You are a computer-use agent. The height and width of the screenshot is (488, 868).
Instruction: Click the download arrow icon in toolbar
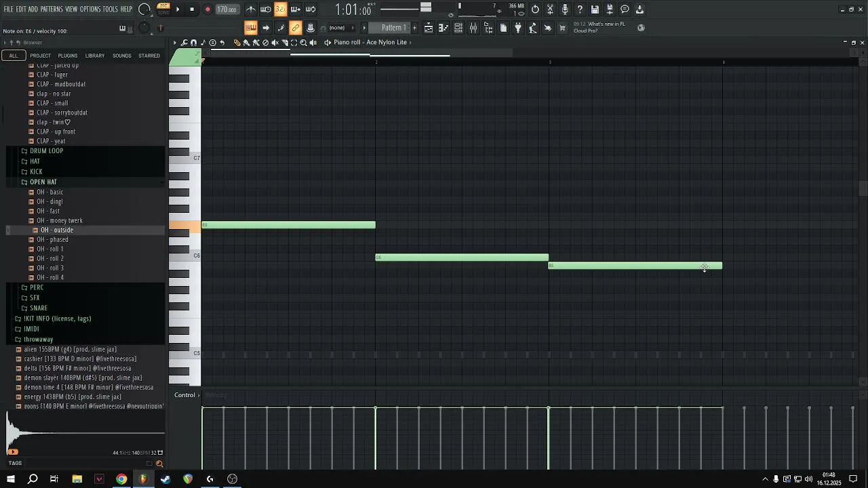(639, 9)
